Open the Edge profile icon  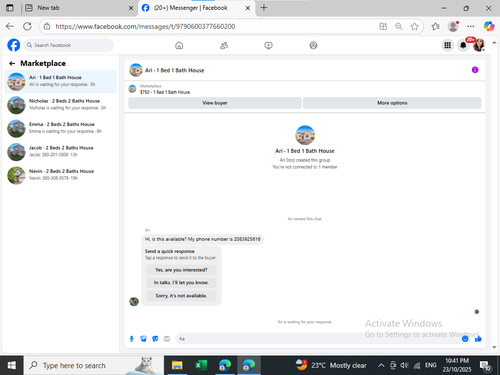click(x=453, y=26)
